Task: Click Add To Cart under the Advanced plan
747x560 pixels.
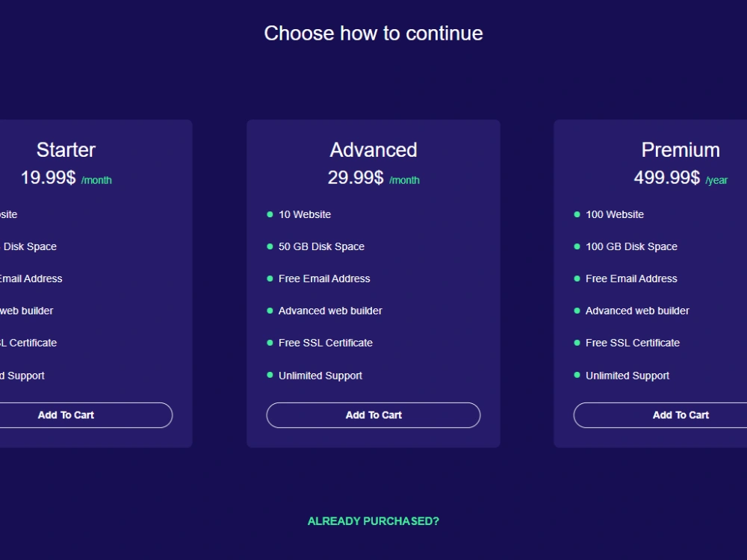Action: [x=373, y=415]
